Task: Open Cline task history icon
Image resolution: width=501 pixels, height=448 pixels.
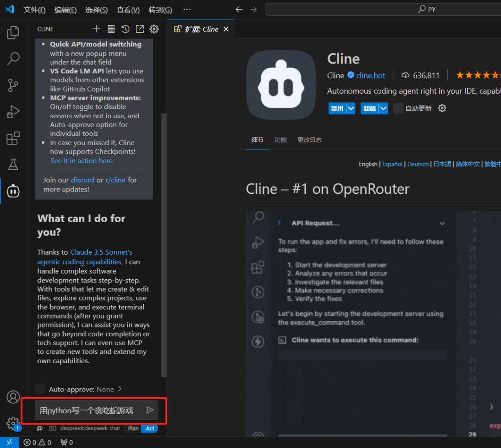Action: click(125, 29)
